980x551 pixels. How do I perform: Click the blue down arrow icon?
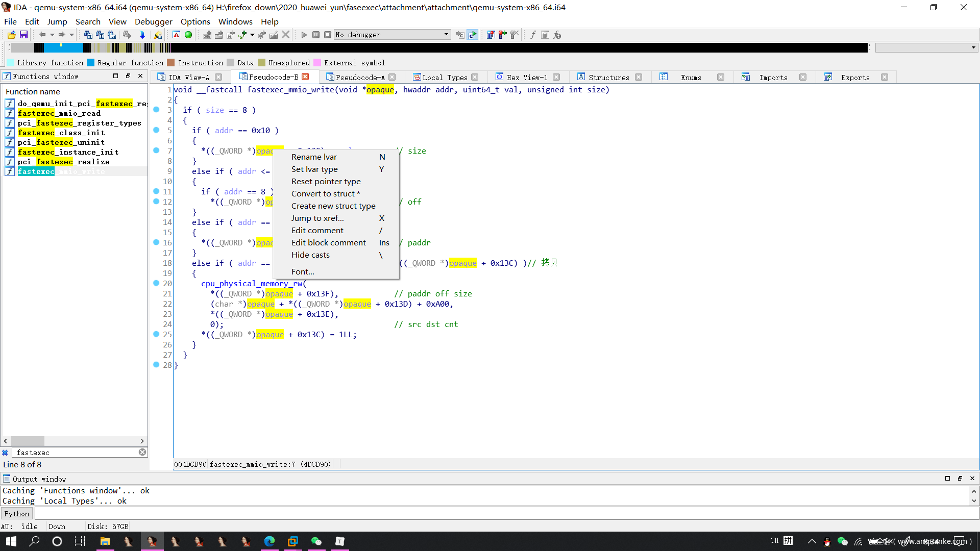tap(142, 35)
